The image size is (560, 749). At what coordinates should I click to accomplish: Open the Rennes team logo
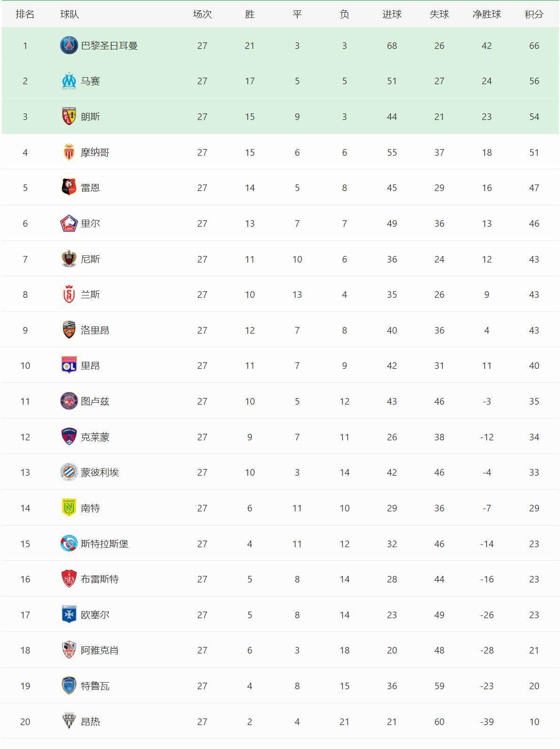[x=69, y=188]
